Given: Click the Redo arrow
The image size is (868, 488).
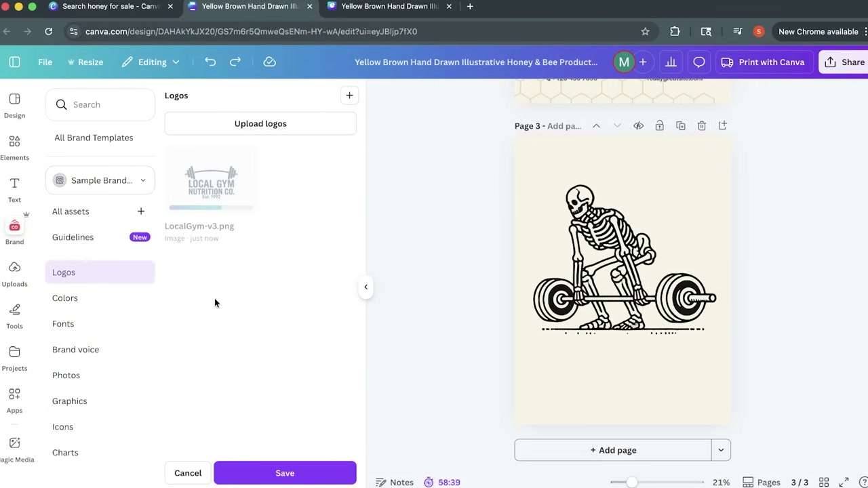Looking at the screenshot, I should pyautogui.click(x=235, y=62).
